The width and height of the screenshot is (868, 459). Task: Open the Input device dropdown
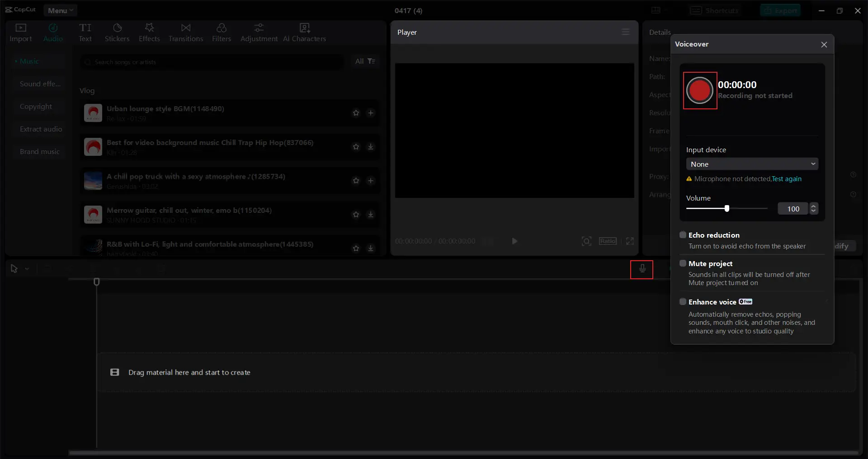coord(752,164)
